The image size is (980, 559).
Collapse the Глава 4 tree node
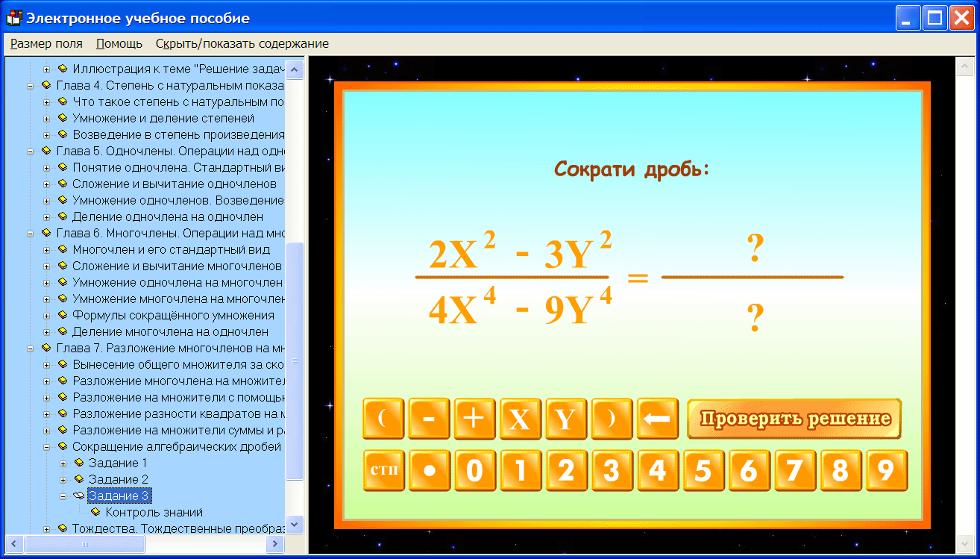pyautogui.click(x=31, y=85)
